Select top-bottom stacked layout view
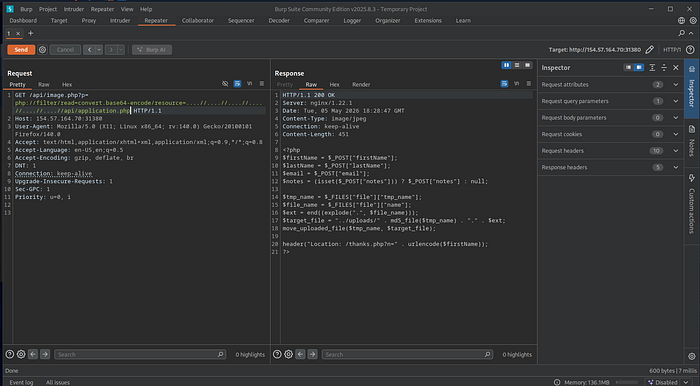Viewport: 700px width, 386px height. pos(517,65)
